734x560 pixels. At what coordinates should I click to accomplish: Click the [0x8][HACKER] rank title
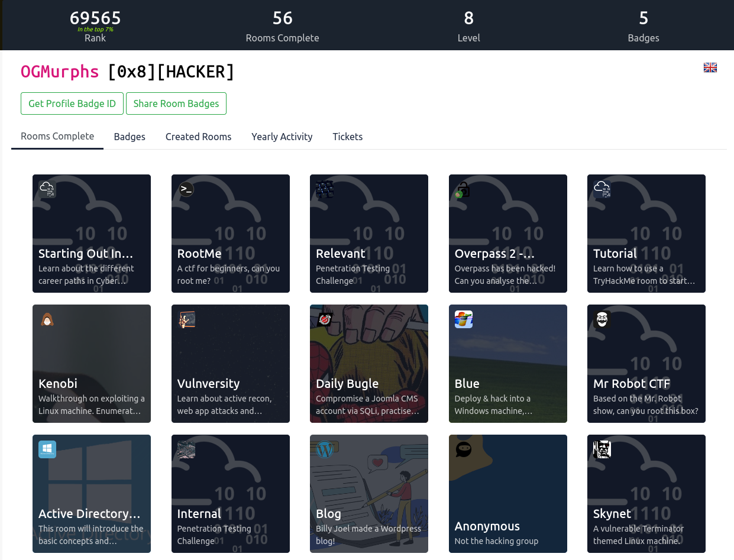point(171,72)
